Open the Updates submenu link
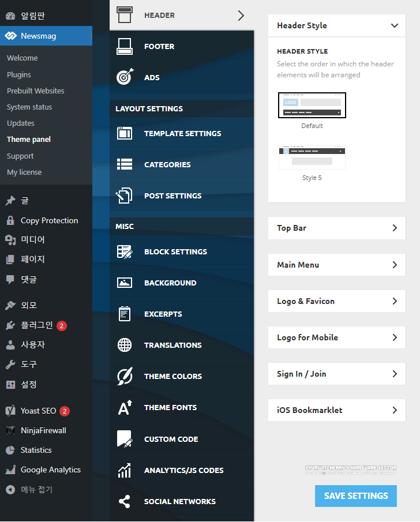420x522 pixels. (x=21, y=123)
